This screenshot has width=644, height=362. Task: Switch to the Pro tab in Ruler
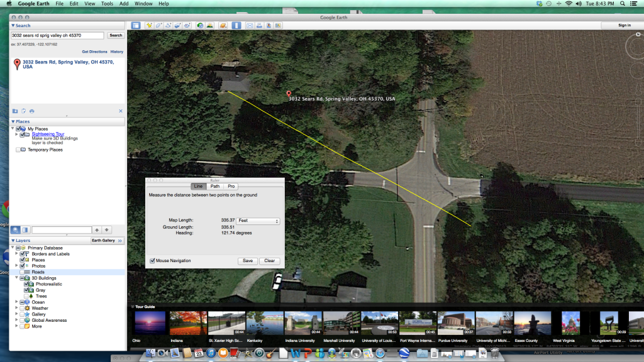231,186
